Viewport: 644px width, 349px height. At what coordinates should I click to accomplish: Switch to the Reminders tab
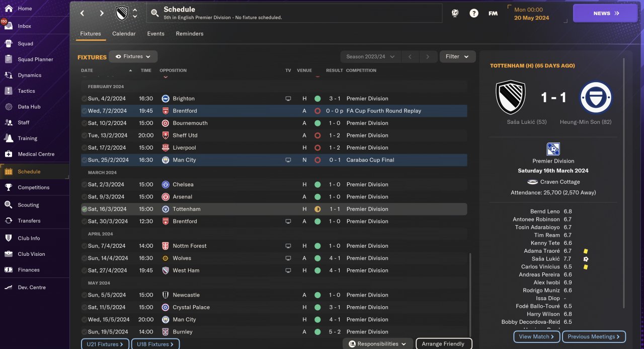tap(190, 34)
